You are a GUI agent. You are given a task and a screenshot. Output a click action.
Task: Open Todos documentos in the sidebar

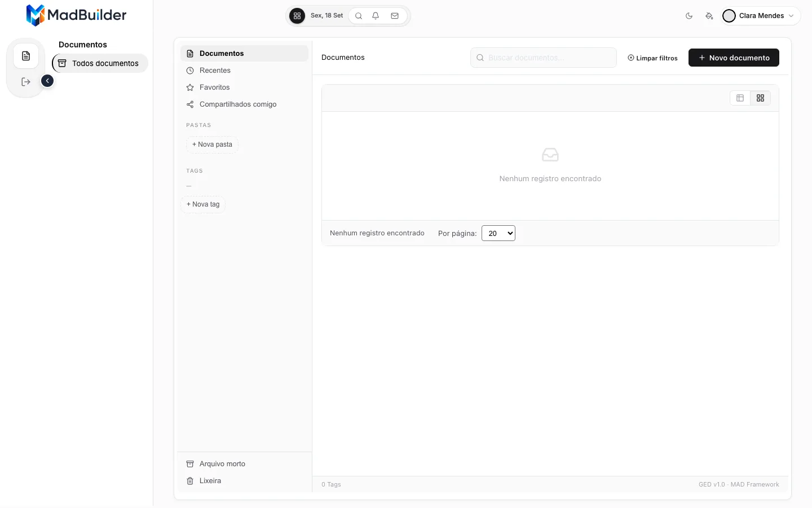click(100, 63)
